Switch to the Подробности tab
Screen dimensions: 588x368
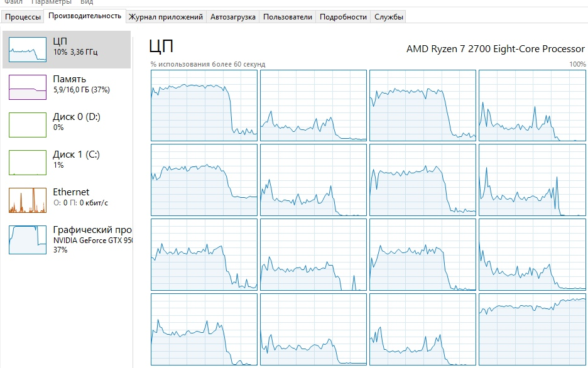tap(343, 17)
